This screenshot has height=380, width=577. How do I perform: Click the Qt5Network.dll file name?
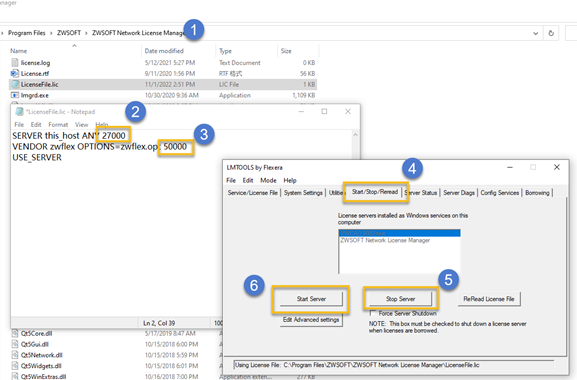coord(42,355)
